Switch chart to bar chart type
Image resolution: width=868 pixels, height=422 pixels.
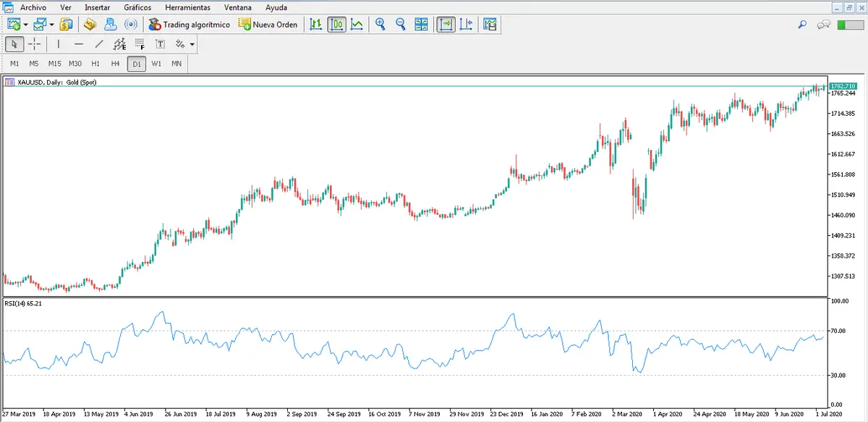315,25
